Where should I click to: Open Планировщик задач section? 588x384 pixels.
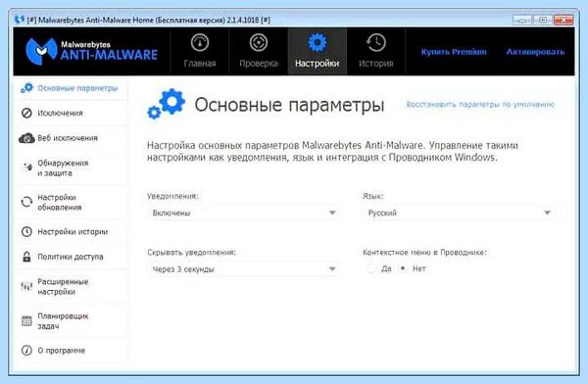(71, 321)
